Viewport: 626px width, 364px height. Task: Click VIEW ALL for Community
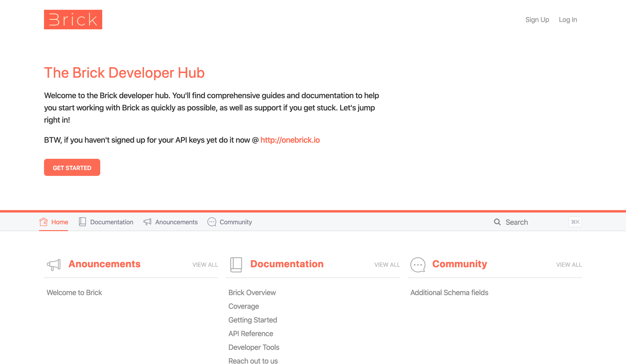tap(569, 265)
